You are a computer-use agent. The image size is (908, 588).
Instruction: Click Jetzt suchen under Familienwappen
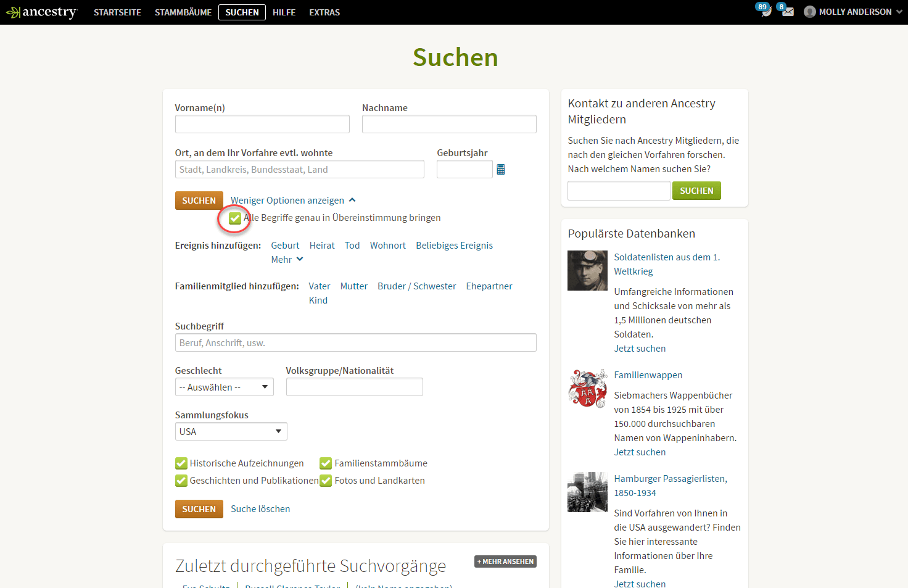tap(640, 452)
